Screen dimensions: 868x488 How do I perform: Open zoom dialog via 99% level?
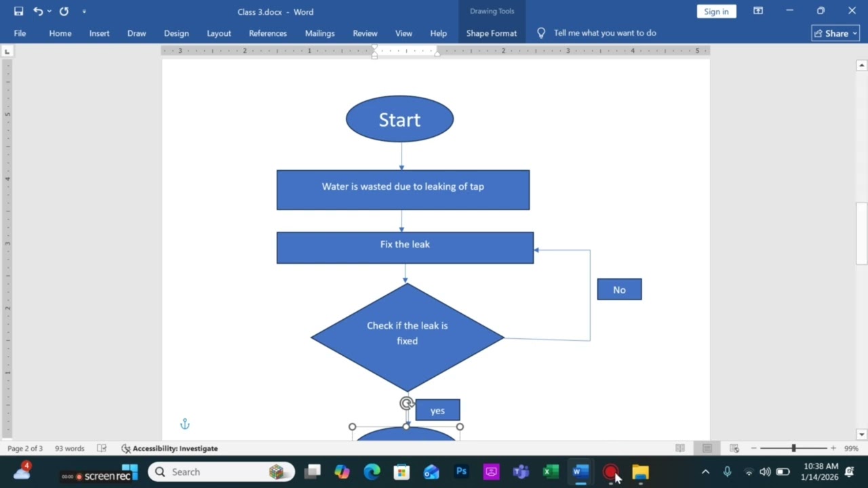coord(851,449)
